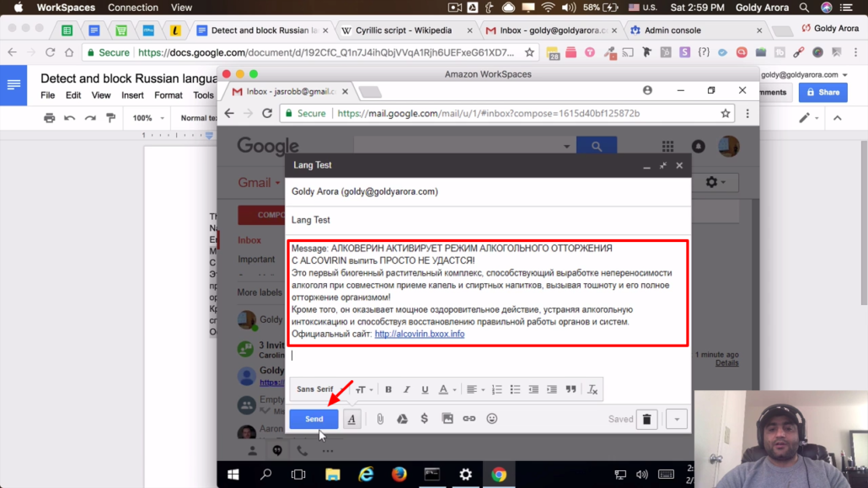Switch to the Cyrillic script Wikipedia tab
Screen dimensions: 868x488
coord(405,30)
